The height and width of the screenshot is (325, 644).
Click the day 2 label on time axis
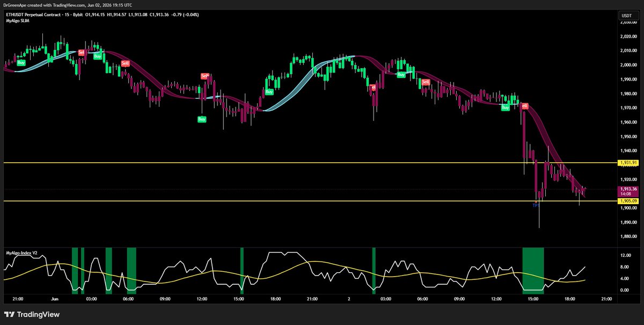click(349, 299)
